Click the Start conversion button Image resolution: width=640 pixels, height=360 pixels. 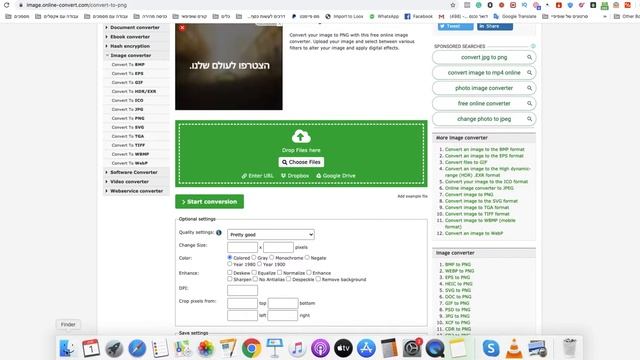click(209, 202)
